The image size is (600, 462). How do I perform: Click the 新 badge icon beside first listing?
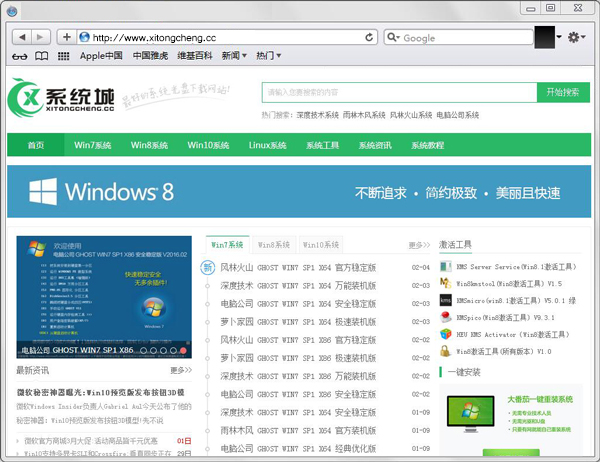[x=207, y=267]
